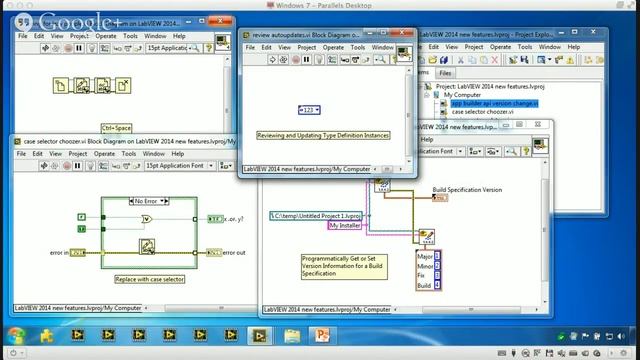The width and height of the screenshot is (640, 360).
Task: Click Save All icon in Project Explorer toolbar
Action: [443, 60]
